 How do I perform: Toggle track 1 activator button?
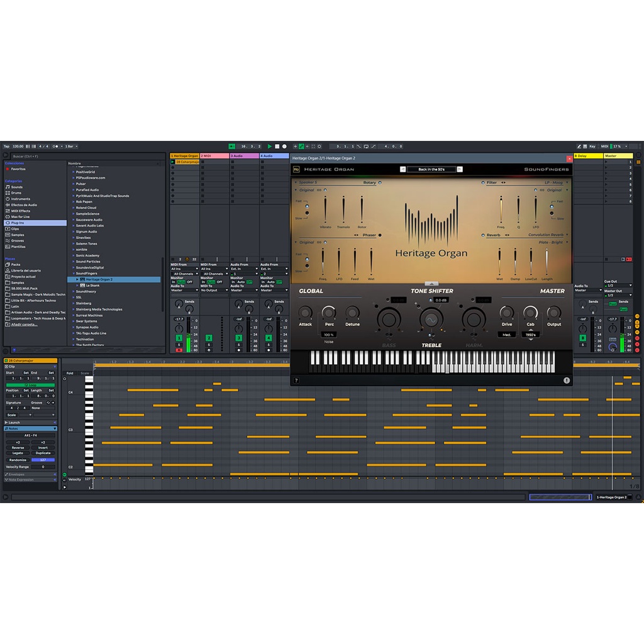[179, 338]
